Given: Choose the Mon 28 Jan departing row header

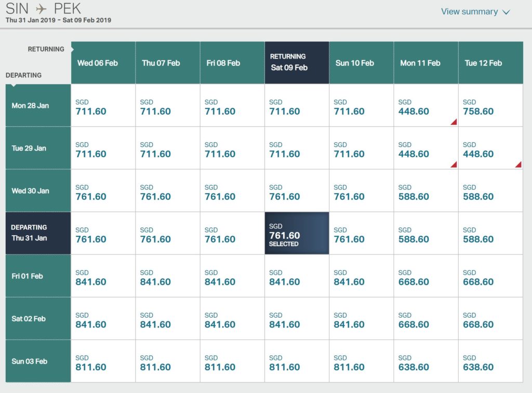Looking at the screenshot, I should (x=38, y=105).
